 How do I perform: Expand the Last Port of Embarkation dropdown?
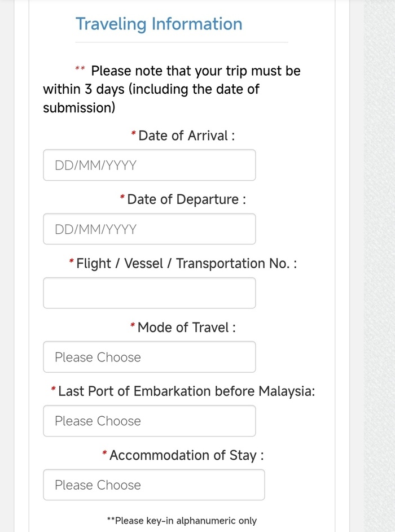[x=149, y=421]
